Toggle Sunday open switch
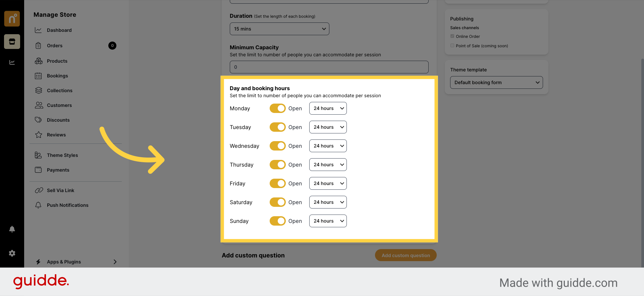 click(277, 221)
